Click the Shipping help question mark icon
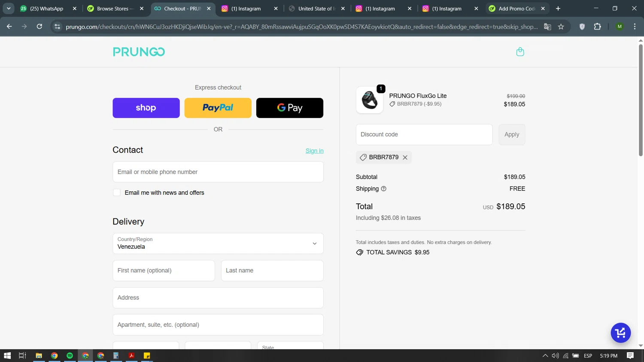The width and height of the screenshot is (644, 362). click(x=383, y=189)
